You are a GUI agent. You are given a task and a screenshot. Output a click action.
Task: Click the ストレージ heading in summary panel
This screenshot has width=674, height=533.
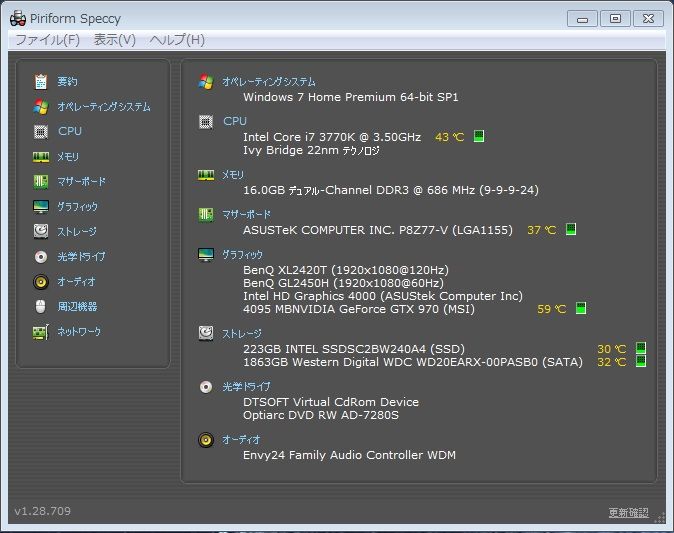point(242,334)
